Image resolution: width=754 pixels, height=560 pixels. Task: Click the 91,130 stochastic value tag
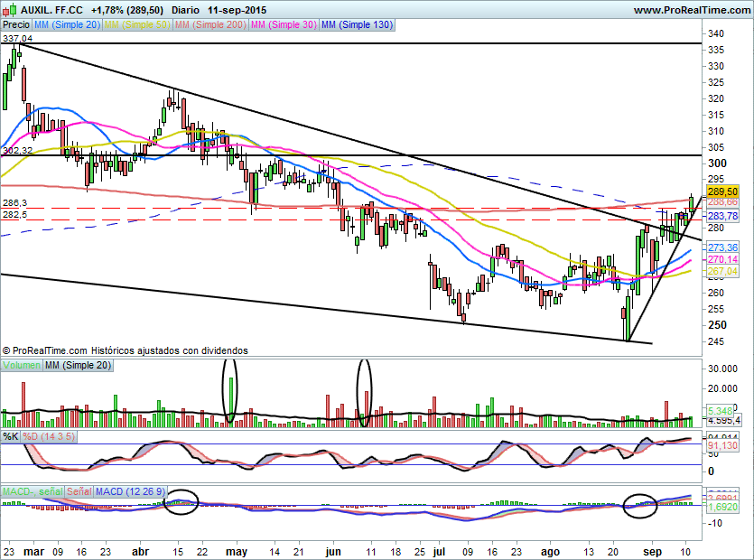coord(724,444)
